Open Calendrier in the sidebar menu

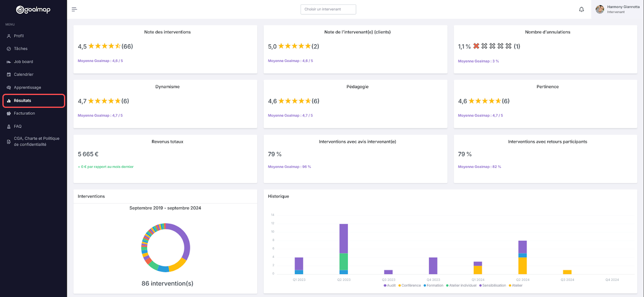click(33, 74)
